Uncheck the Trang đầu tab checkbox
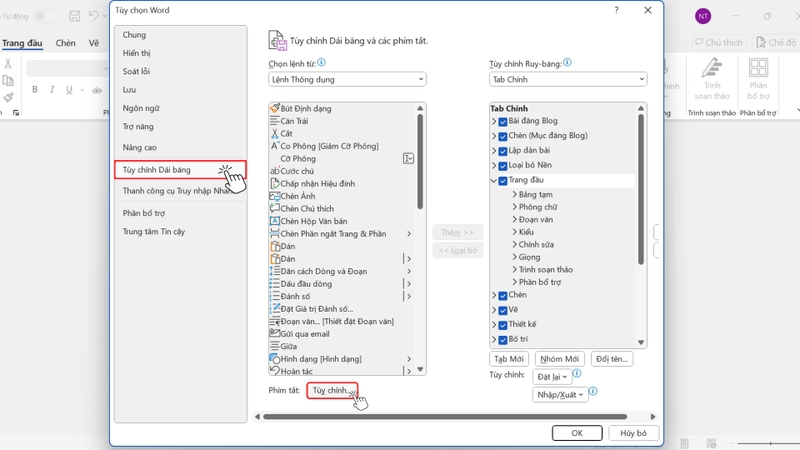Screen dimensions: 800x450 [503, 181]
